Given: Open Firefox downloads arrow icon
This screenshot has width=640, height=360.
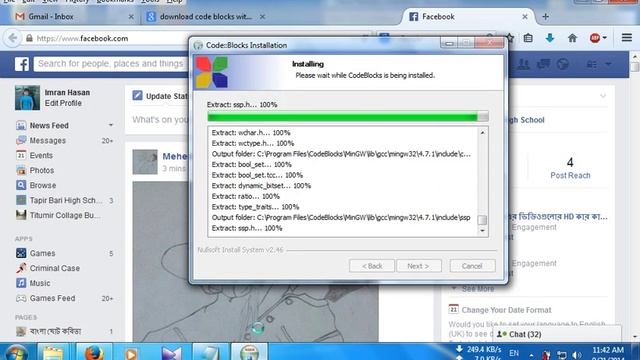Looking at the screenshot, I should 550,38.
